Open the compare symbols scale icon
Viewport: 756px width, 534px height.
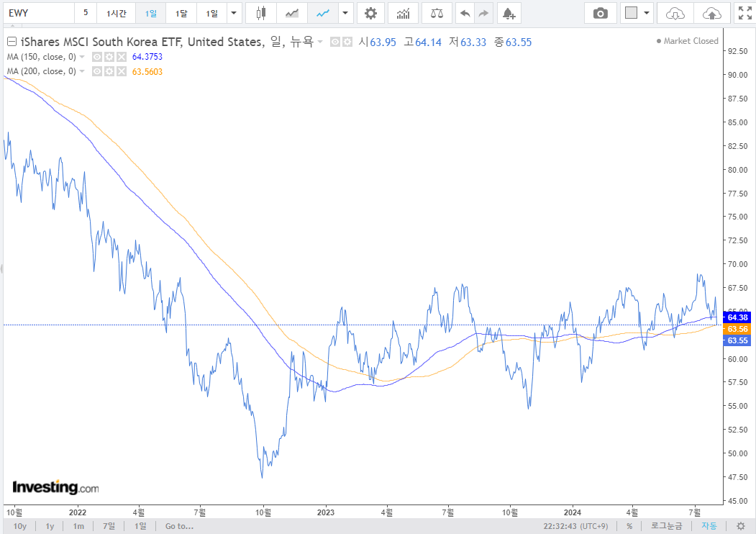(437, 13)
